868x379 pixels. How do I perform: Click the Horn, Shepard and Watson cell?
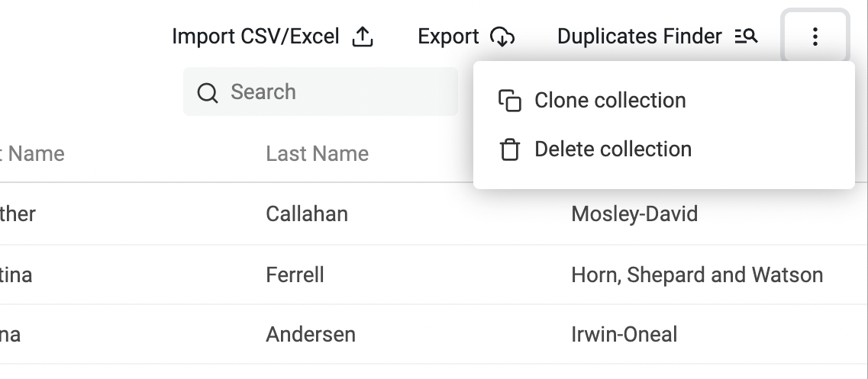click(x=697, y=275)
